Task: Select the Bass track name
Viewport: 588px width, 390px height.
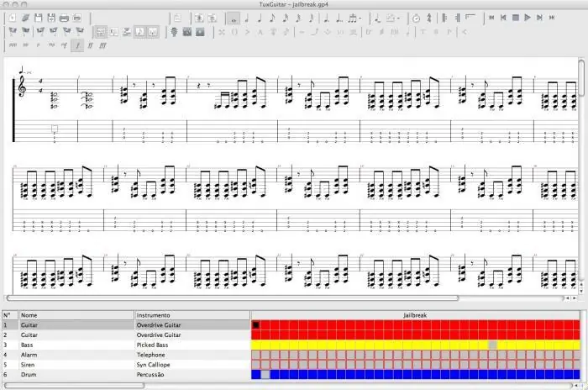Action: tap(27, 345)
